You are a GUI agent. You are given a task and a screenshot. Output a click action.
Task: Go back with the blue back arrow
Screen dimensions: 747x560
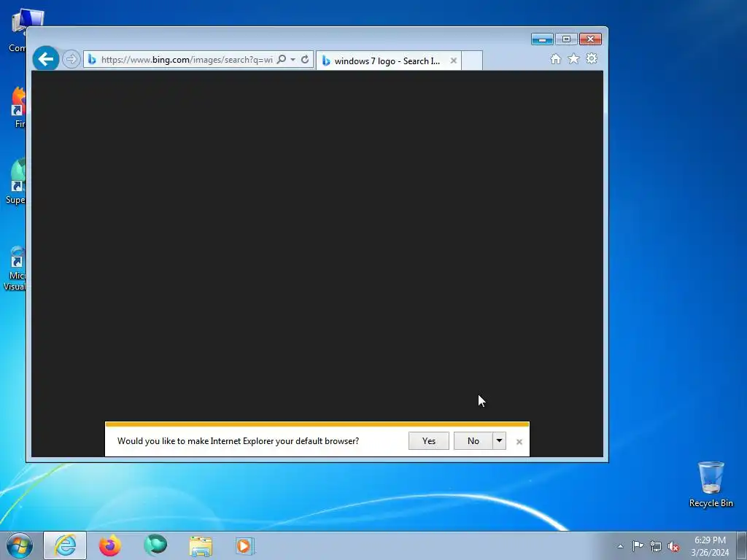point(46,59)
